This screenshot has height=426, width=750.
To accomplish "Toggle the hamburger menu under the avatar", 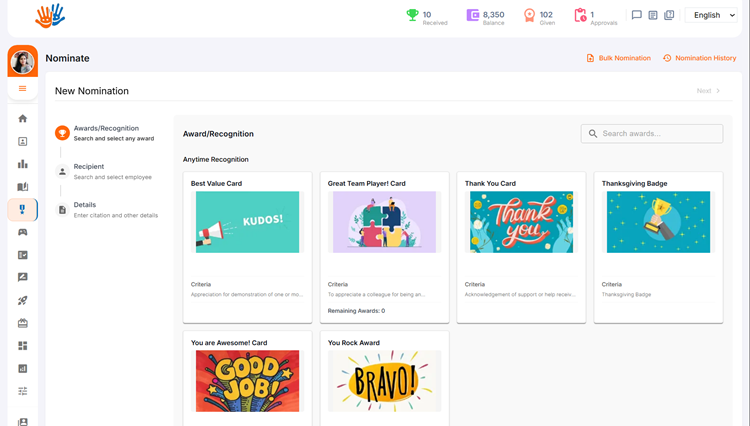I will tap(23, 89).
